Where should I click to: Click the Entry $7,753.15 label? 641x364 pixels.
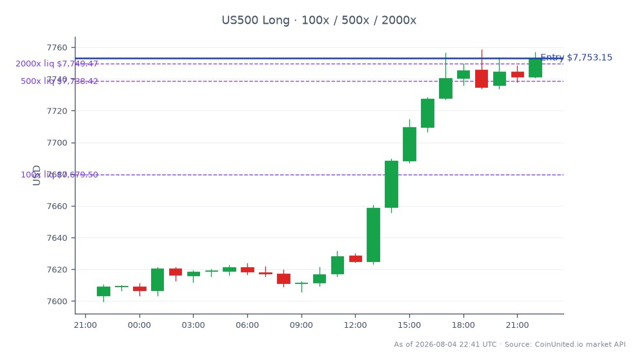[x=576, y=57]
